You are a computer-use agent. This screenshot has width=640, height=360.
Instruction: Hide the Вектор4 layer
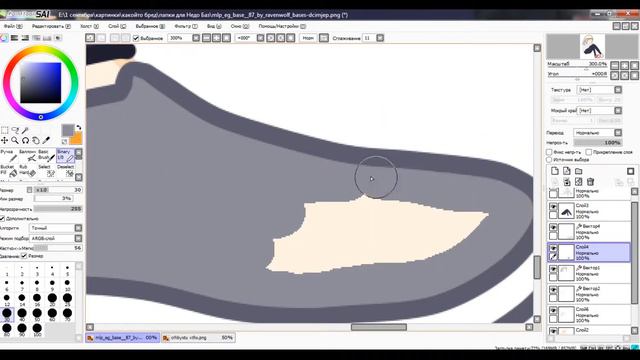coord(553,228)
